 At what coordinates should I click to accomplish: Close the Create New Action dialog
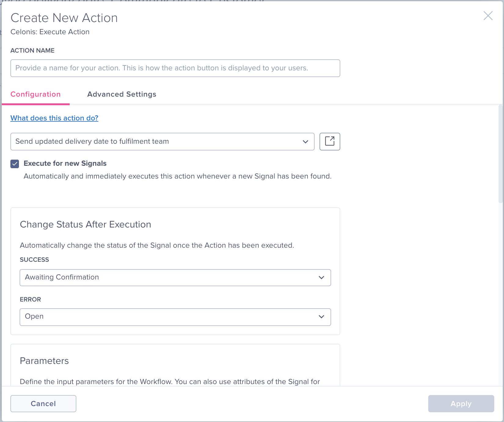pyautogui.click(x=488, y=16)
